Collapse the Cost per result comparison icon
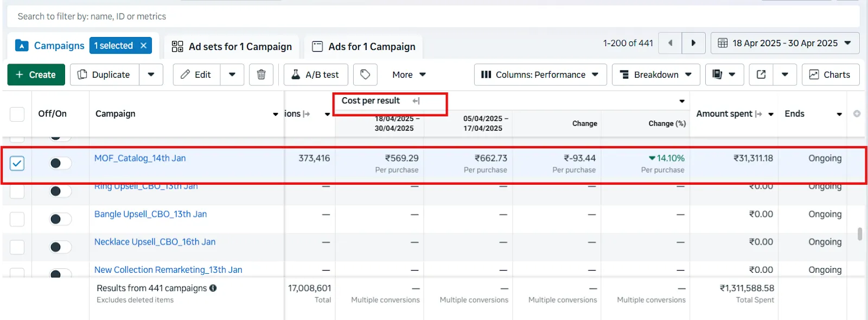This screenshot has height=320, width=868. [416, 101]
